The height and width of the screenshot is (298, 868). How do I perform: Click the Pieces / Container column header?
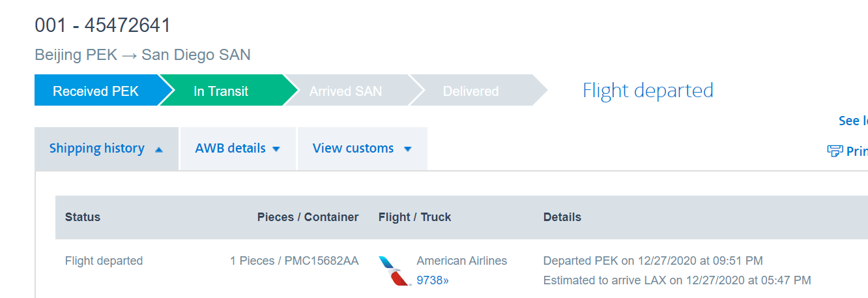(308, 217)
